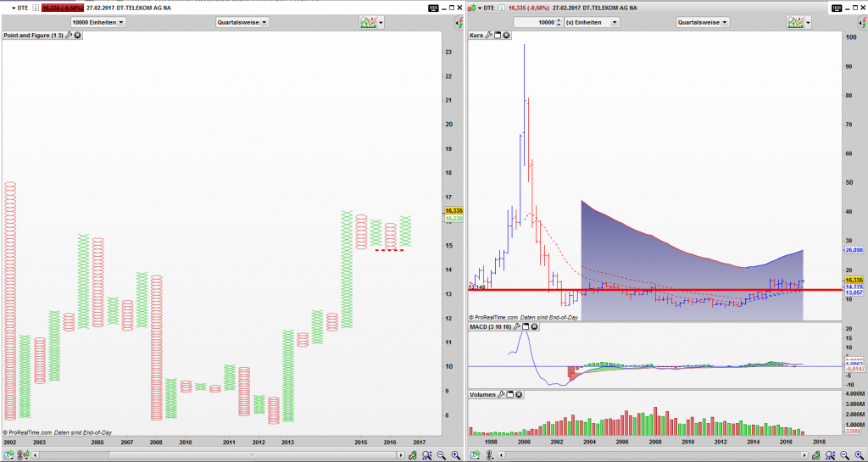Zoom out the right chart with minus magnifier
Image resolution: width=868 pixels, height=462 pixels.
point(843,455)
